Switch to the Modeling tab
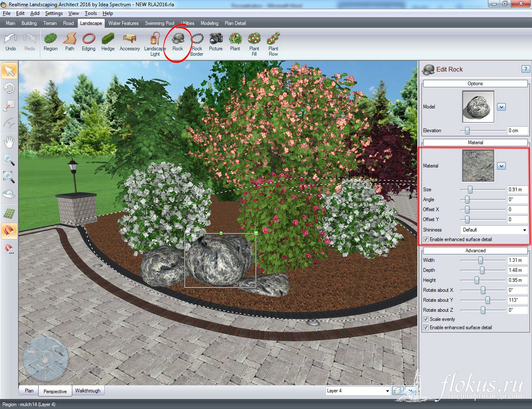 point(209,23)
